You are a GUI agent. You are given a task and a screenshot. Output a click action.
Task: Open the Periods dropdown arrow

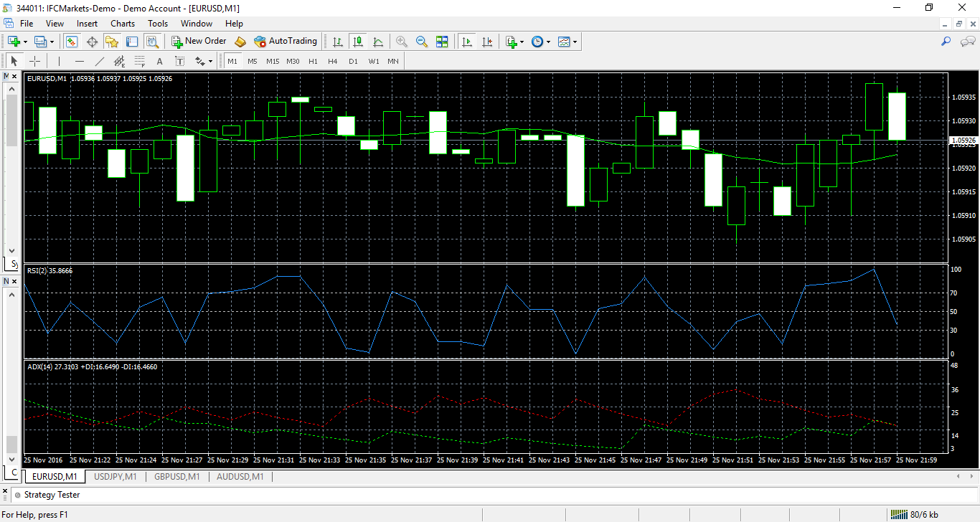tap(549, 42)
